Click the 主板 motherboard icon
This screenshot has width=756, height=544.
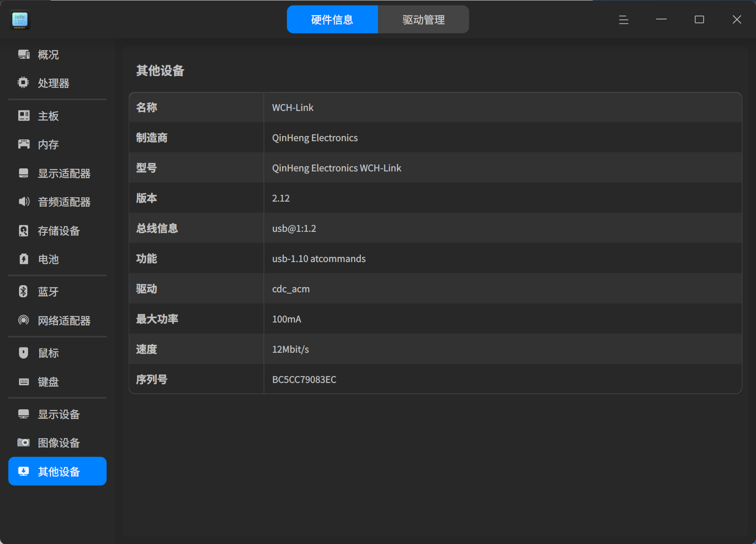(24, 116)
